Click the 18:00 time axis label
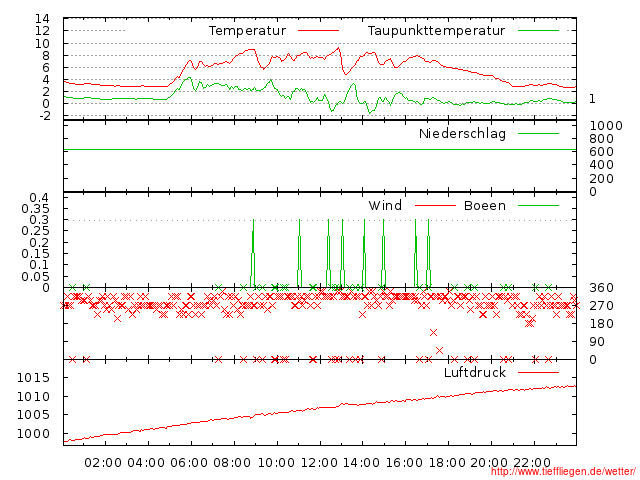 (447, 463)
